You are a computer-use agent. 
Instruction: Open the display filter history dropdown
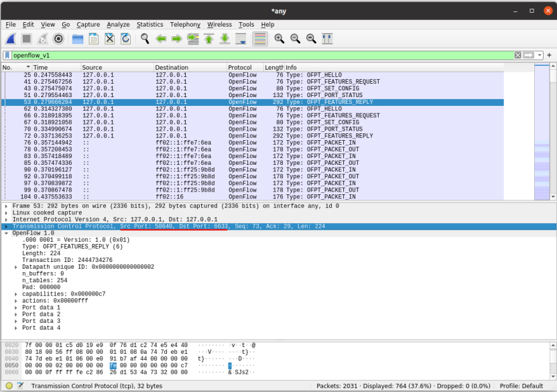540,55
